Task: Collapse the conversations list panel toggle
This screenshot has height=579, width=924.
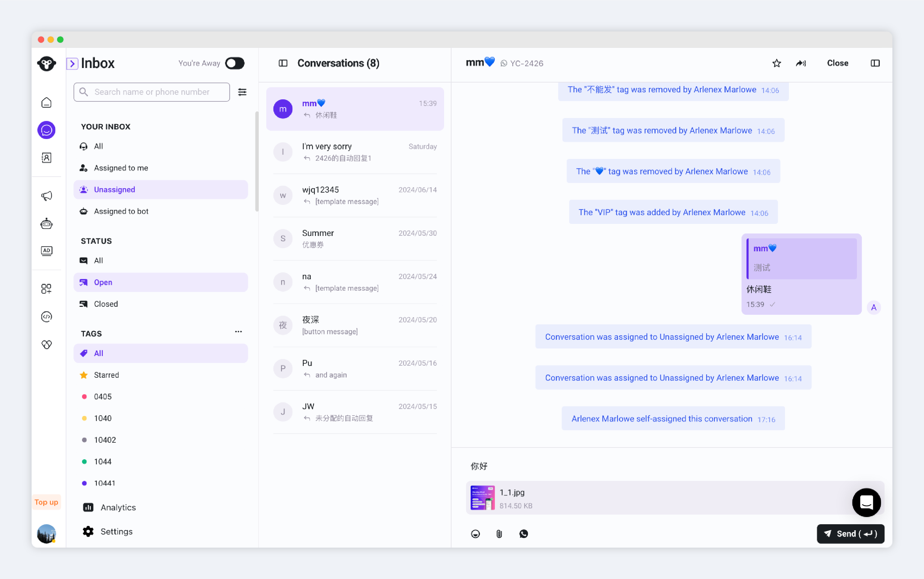Action: click(x=283, y=63)
